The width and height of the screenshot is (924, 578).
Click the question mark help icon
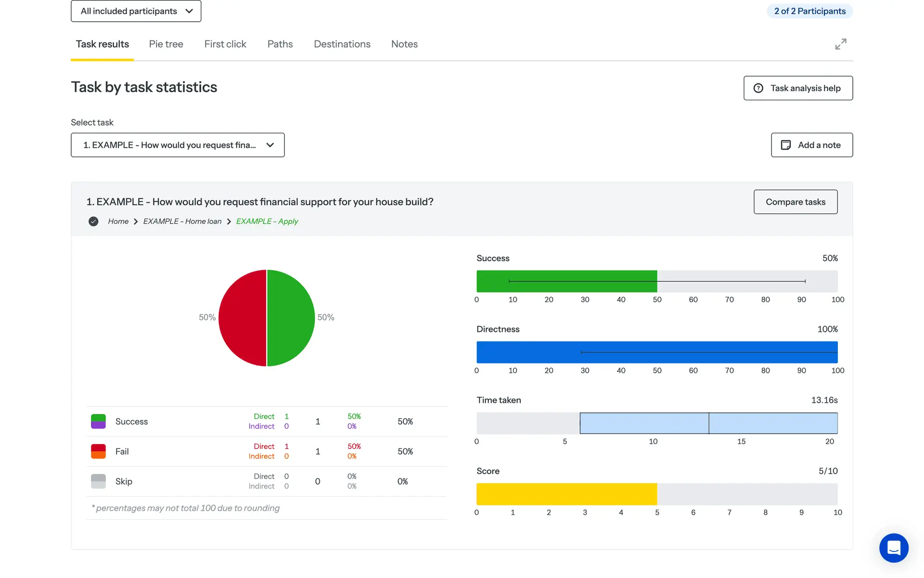tap(758, 88)
